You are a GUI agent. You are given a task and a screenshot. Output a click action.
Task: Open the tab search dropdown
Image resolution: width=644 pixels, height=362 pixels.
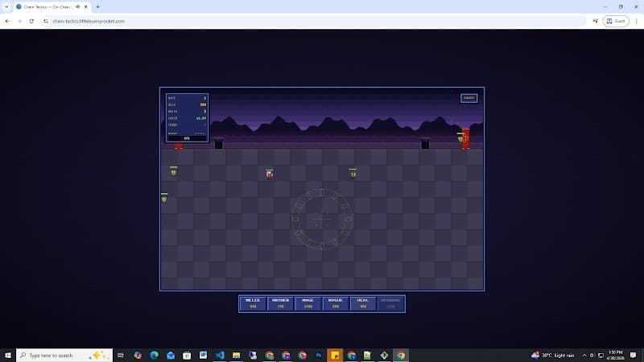pyautogui.click(x=6, y=6)
